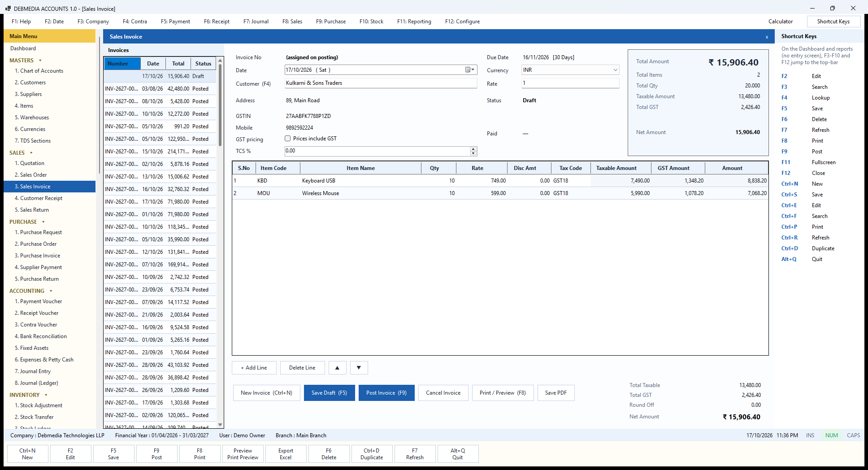Click Save PDF button
Screen dimensions: 868x470
(556, 393)
